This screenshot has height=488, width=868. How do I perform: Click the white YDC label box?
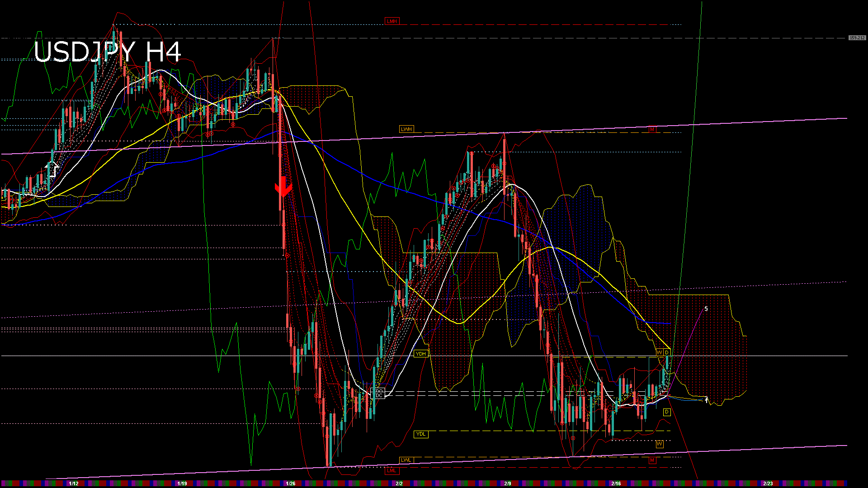(378, 395)
